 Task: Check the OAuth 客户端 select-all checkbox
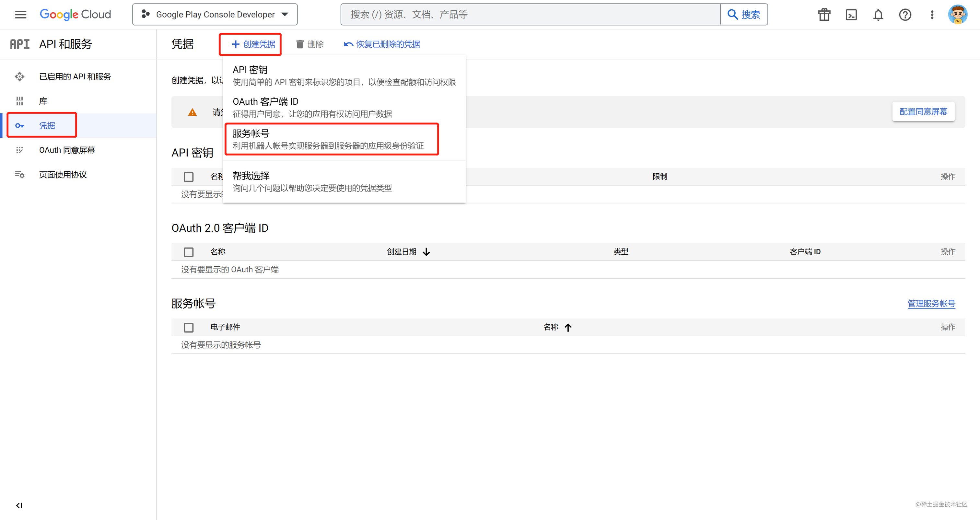[189, 252]
